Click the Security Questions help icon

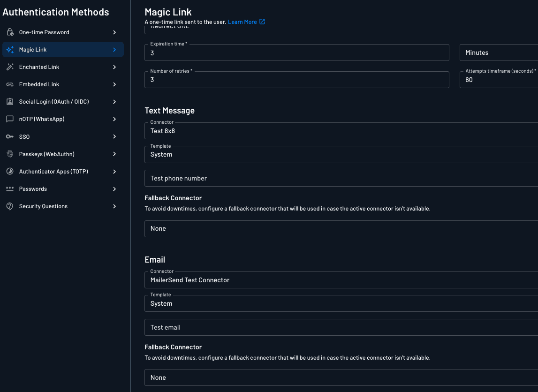pos(10,206)
